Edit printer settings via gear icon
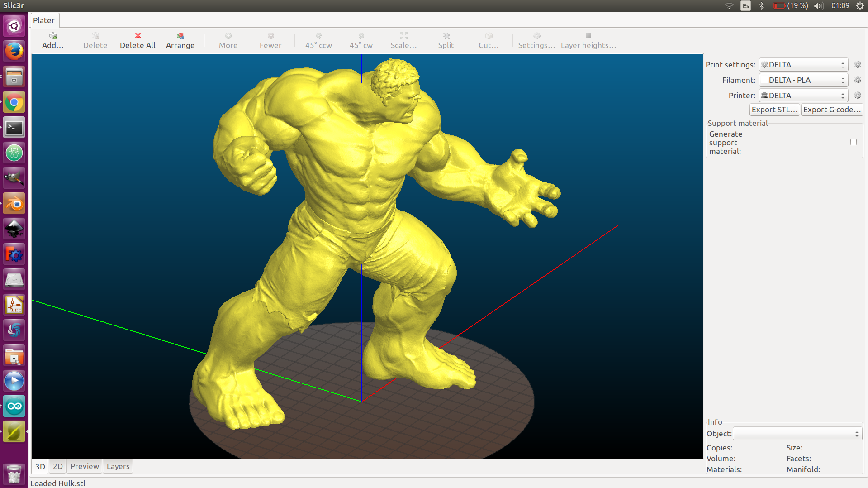 858,96
